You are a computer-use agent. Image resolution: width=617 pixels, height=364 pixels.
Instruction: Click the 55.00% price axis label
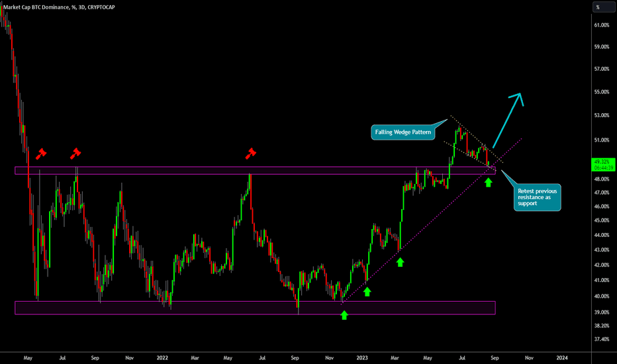602,92
